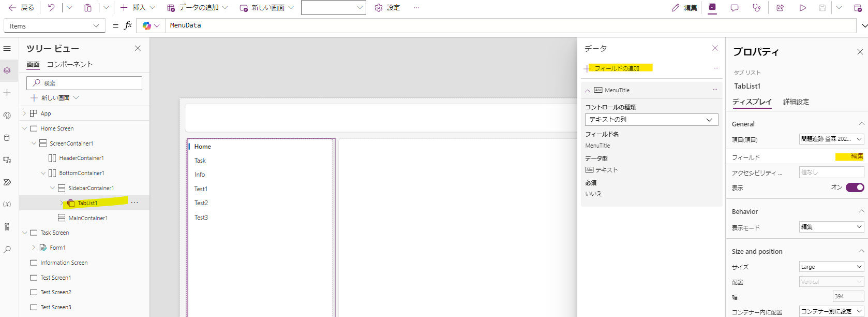The width and height of the screenshot is (868, 317).
Task: Open the theme palette sidebar icon
Action: [7, 116]
